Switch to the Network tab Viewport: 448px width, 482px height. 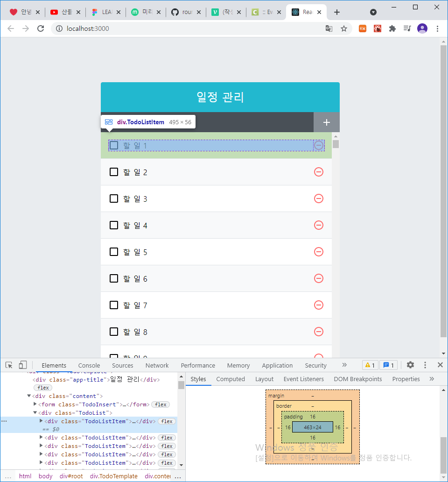coord(157,366)
